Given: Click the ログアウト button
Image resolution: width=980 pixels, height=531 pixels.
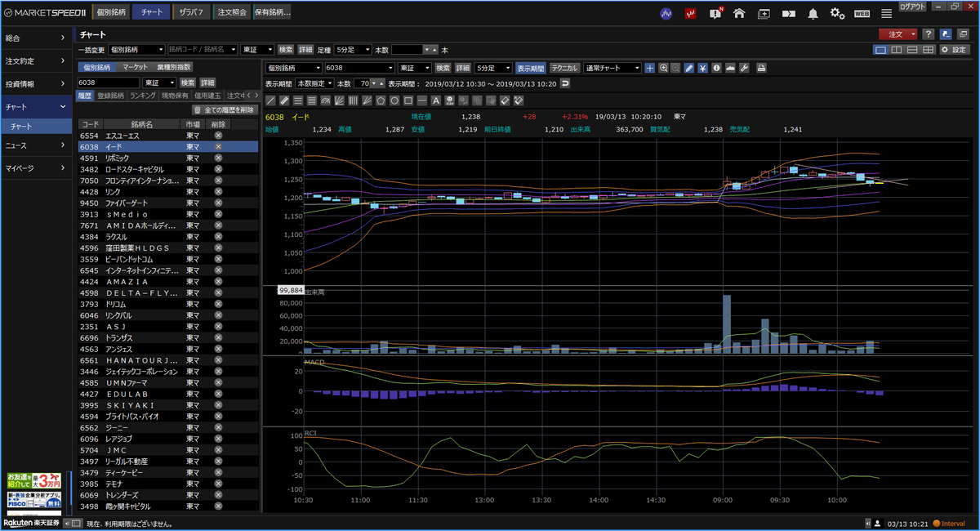Looking at the screenshot, I should [x=912, y=6].
